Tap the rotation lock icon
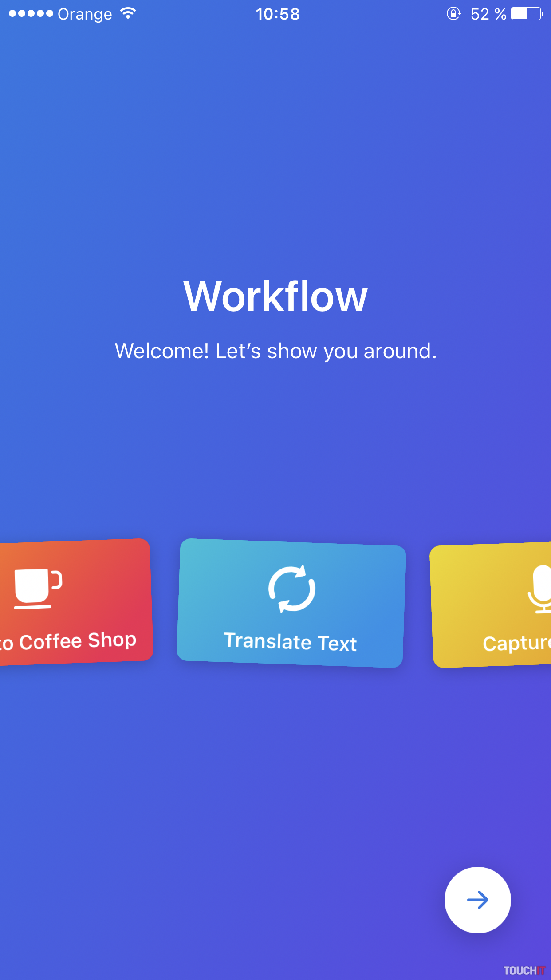Screen dimensions: 551x980 pos(453,14)
